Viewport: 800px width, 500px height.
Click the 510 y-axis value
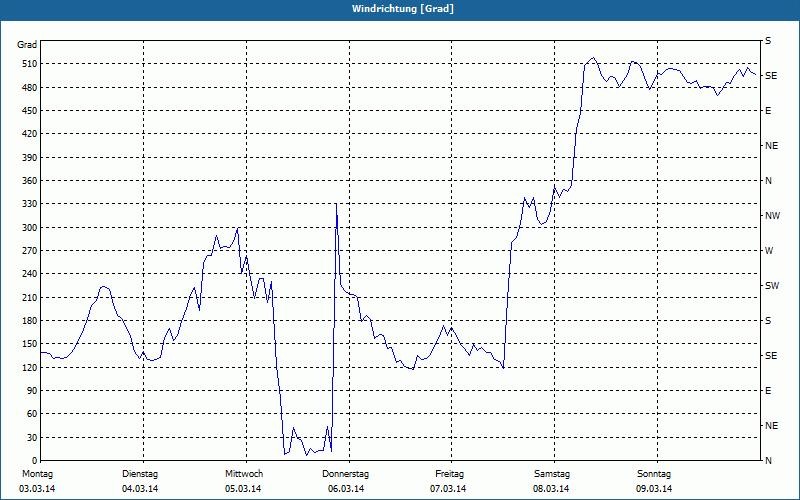30,64
